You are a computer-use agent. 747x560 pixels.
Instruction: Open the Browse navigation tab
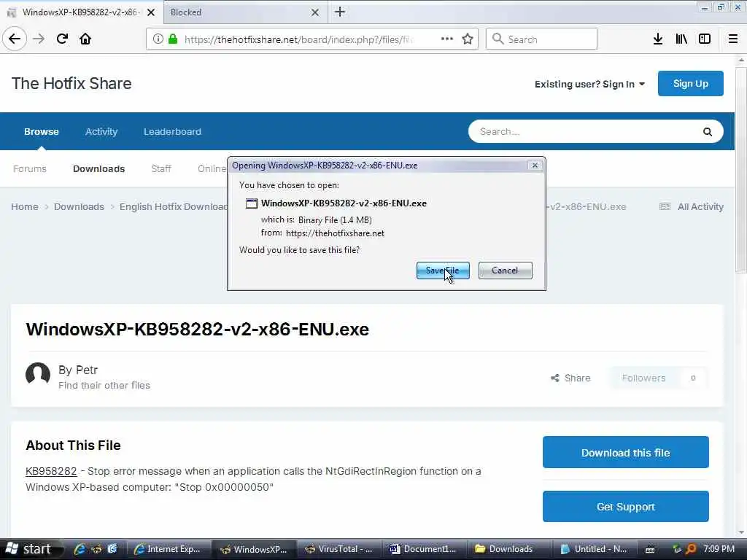42,132
